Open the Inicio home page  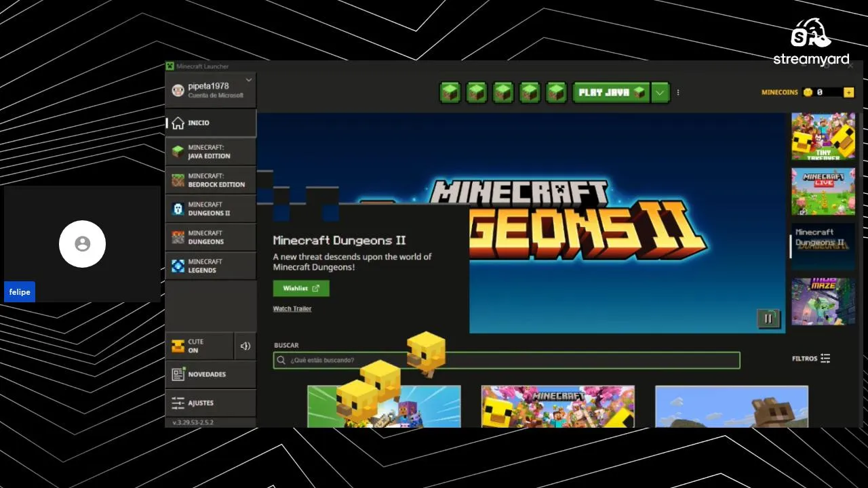pos(211,123)
